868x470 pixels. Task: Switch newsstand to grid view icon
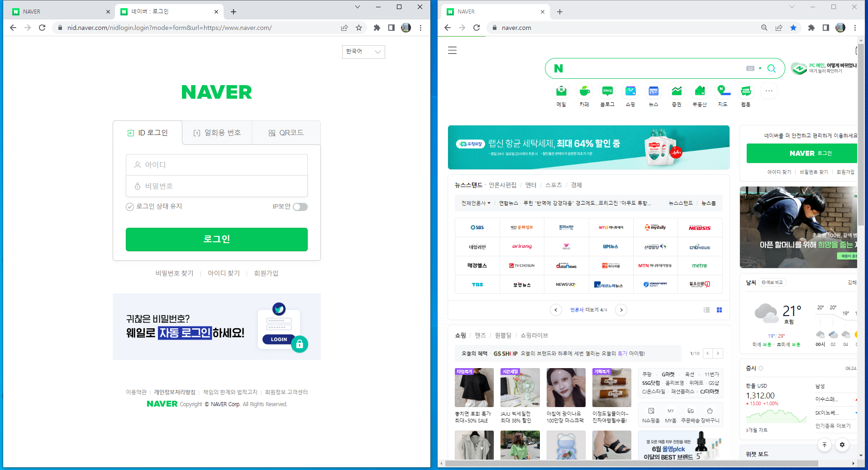[719, 310]
